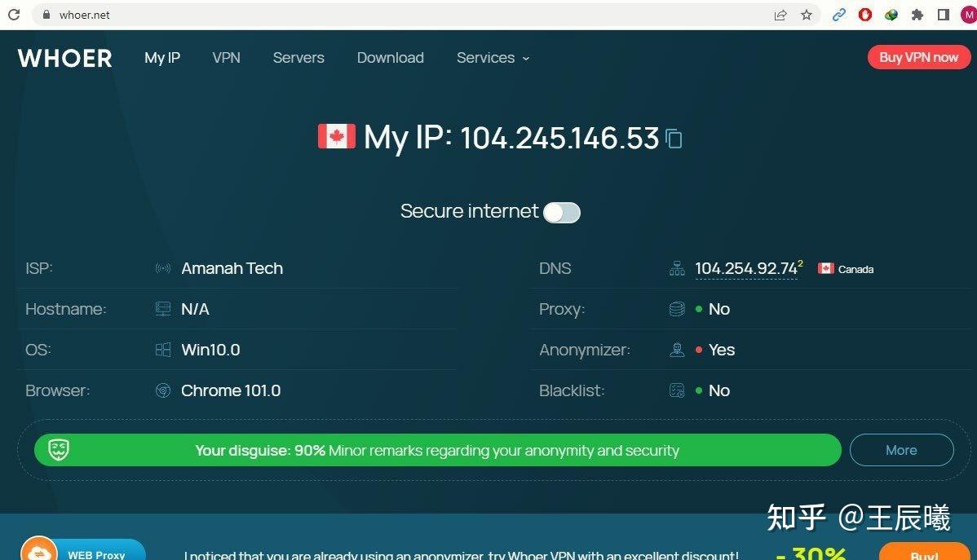Click the small Canada flag next to DNS

[825, 268]
